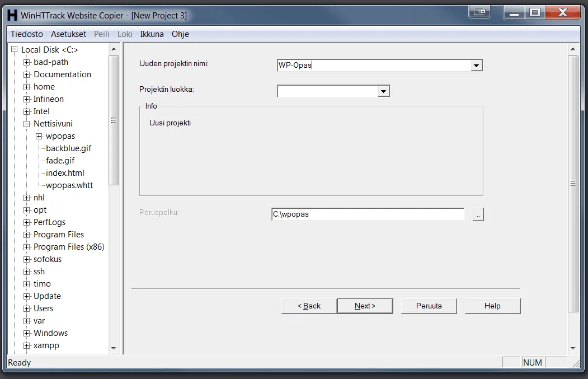The width and height of the screenshot is (588, 379).
Task: Click the NUM indicator in status bar
Action: pos(533,363)
